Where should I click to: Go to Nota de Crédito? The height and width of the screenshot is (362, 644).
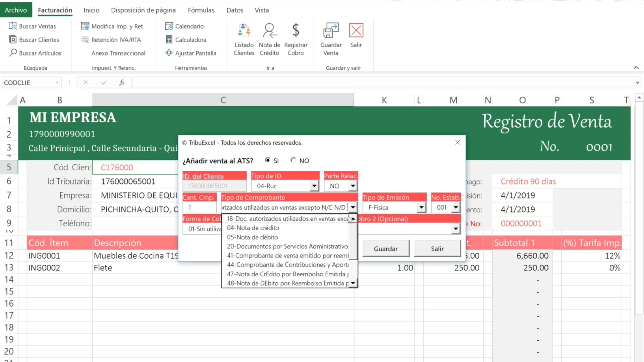tap(269, 39)
